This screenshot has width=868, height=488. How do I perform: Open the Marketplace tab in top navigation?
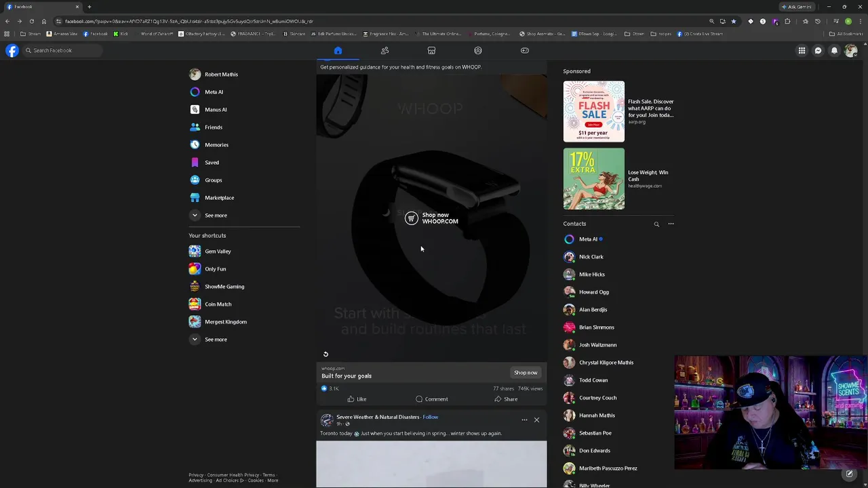[x=431, y=50]
